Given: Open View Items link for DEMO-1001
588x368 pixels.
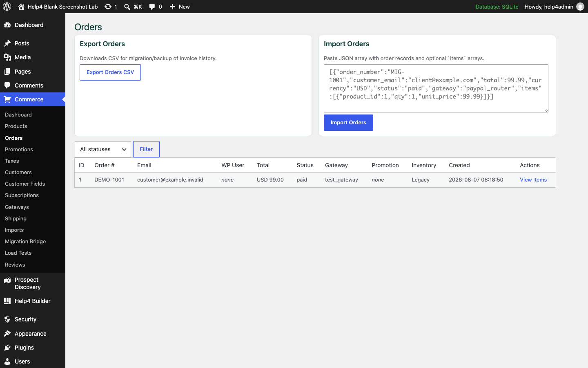Looking at the screenshot, I should tap(533, 180).
